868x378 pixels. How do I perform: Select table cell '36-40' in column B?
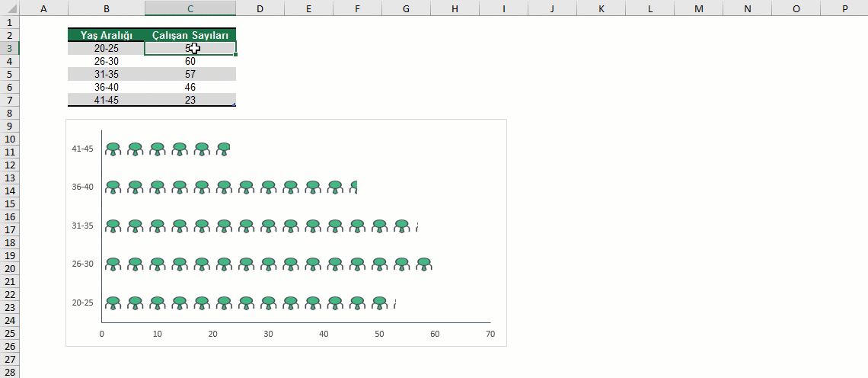click(107, 87)
